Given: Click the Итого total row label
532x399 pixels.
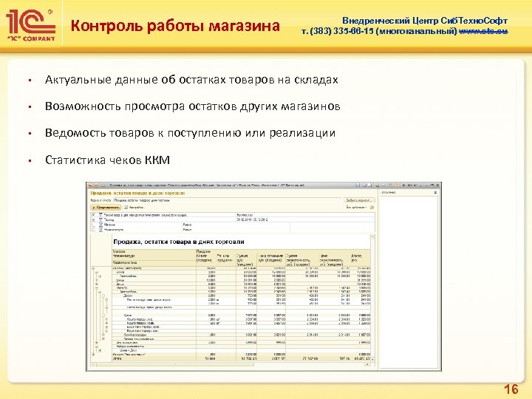Looking at the screenshot, I should 117,358.
